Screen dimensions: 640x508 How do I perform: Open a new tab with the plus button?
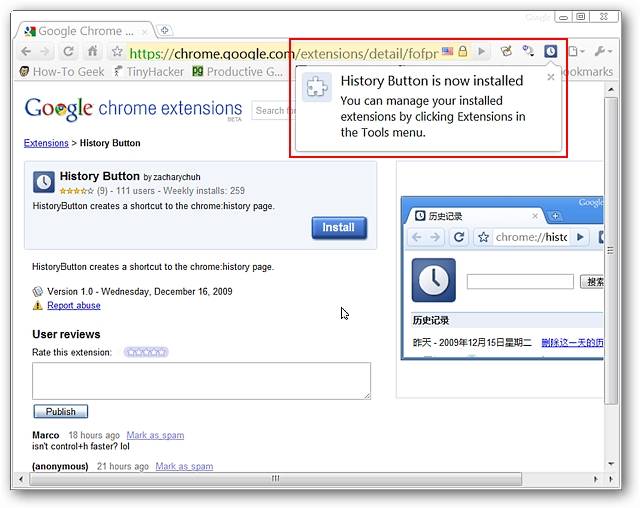pos(164,30)
